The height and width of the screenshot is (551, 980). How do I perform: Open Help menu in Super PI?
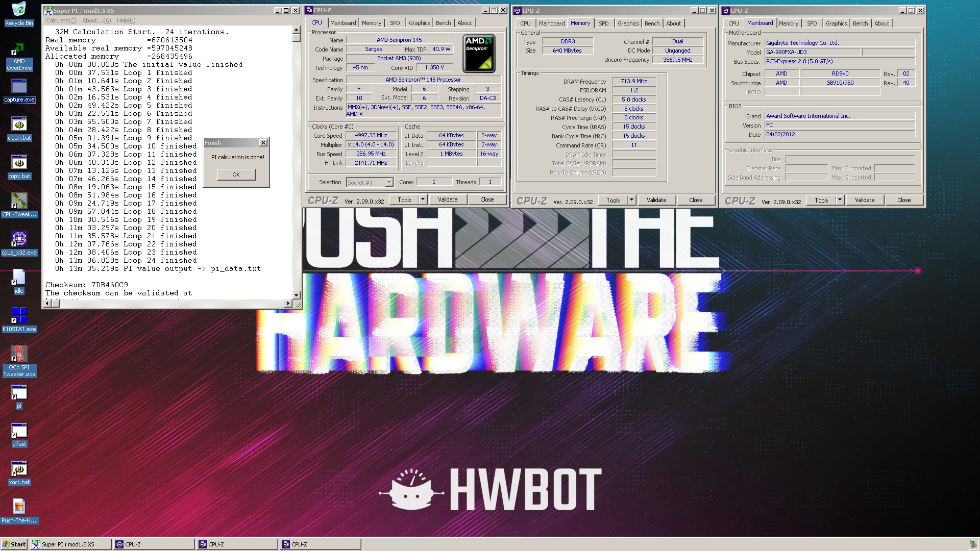pyautogui.click(x=126, y=20)
